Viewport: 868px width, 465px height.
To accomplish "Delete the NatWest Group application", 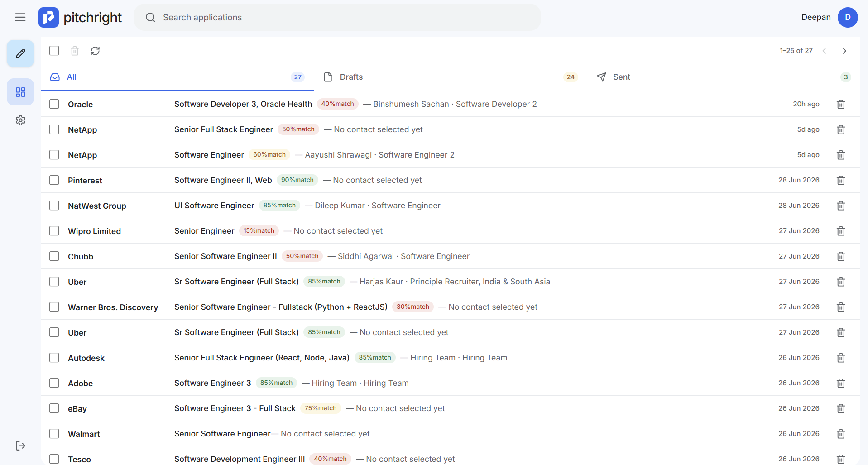I will [x=841, y=206].
